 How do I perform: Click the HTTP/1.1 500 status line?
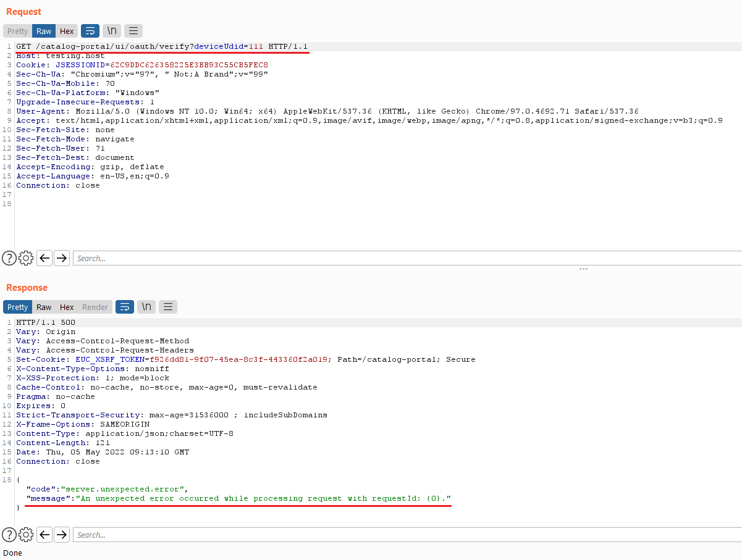pos(46,322)
